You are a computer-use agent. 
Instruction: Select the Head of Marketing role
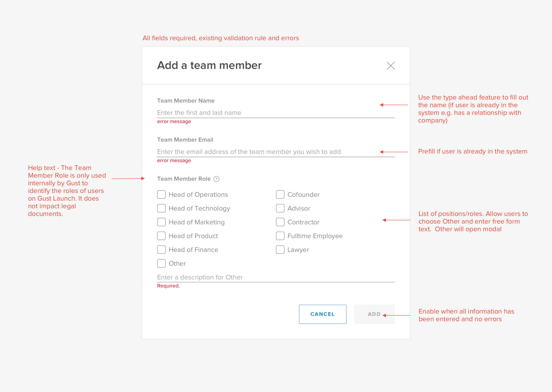pyautogui.click(x=161, y=222)
